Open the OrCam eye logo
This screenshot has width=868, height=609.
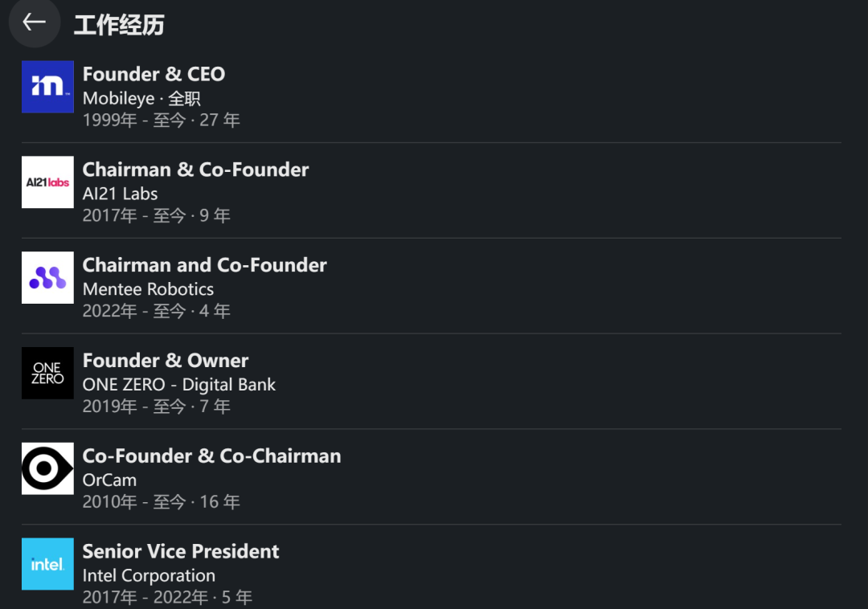coord(47,468)
